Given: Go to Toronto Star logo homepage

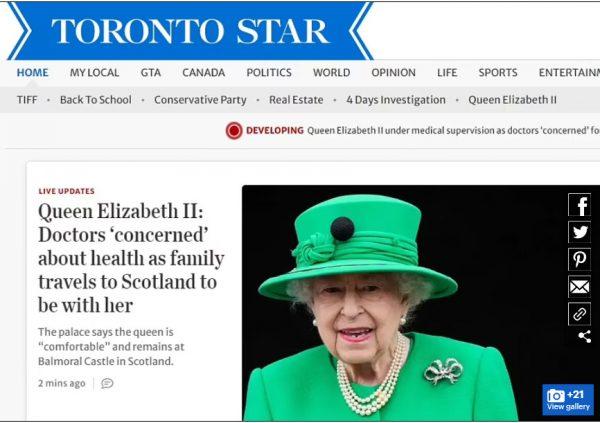Looking at the screenshot, I should [190, 31].
